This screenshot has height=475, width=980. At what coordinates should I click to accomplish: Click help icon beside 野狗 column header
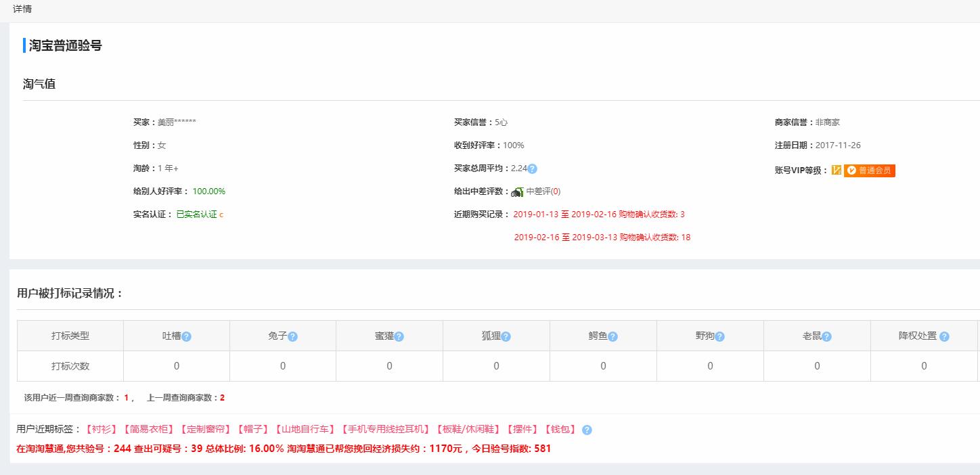click(720, 336)
